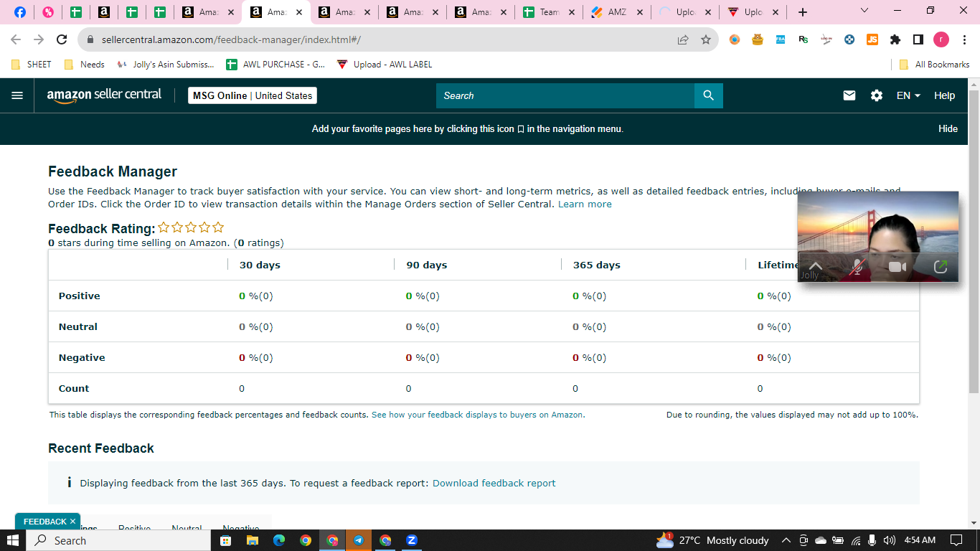This screenshot has width=980, height=551.
Task: Click the magnifier search button in Seller Central
Action: [x=708, y=95]
